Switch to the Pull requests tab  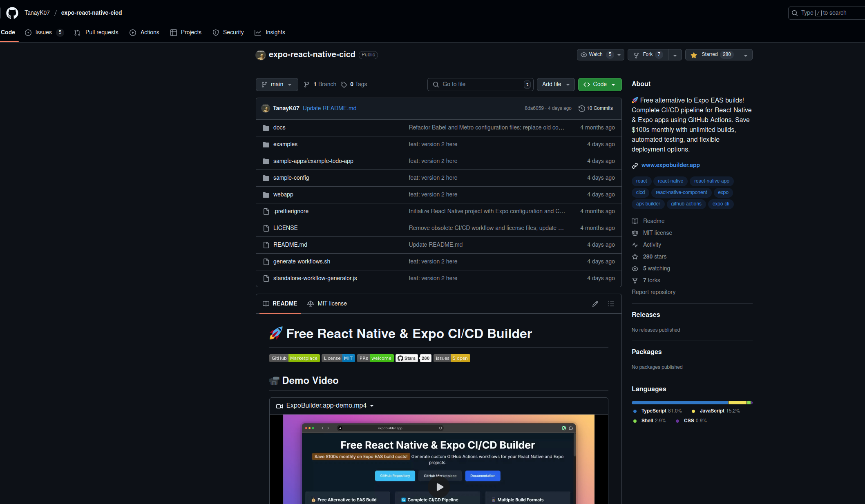pos(96,33)
